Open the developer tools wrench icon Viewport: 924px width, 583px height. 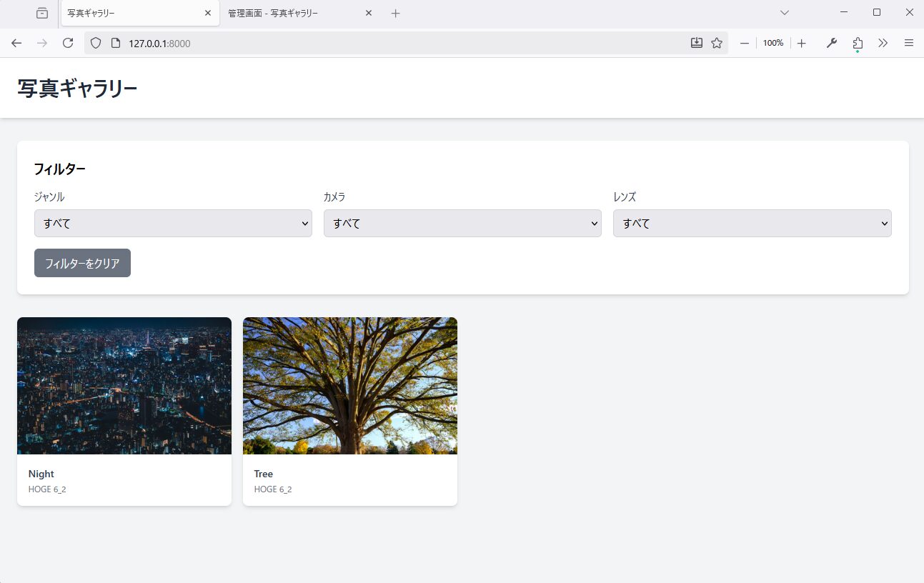(831, 43)
